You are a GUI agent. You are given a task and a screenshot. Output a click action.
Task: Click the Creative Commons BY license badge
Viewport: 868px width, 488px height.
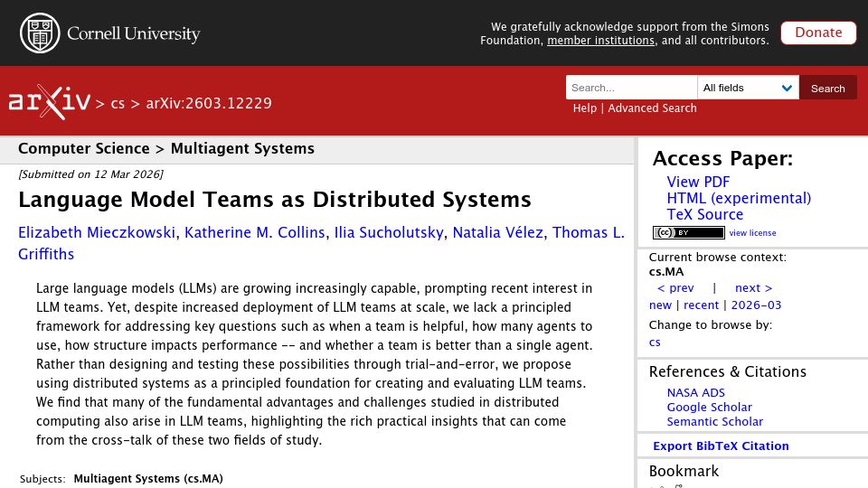689,233
